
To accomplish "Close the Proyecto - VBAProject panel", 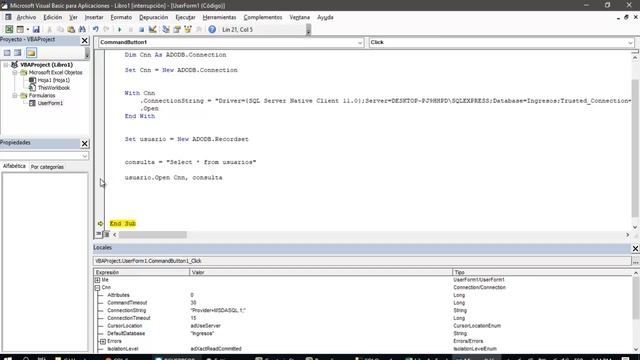I will [84, 40].
